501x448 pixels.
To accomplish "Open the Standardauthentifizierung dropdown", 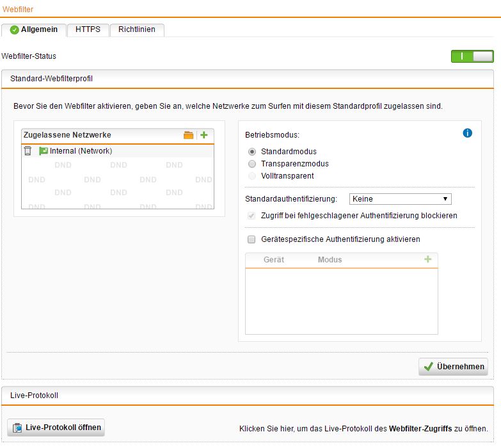I will tap(400, 199).
